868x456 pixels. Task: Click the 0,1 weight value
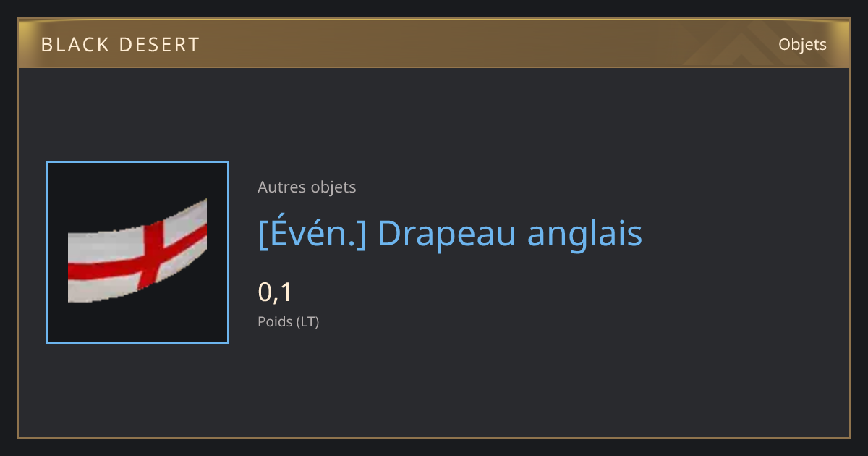[x=275, y=292]
